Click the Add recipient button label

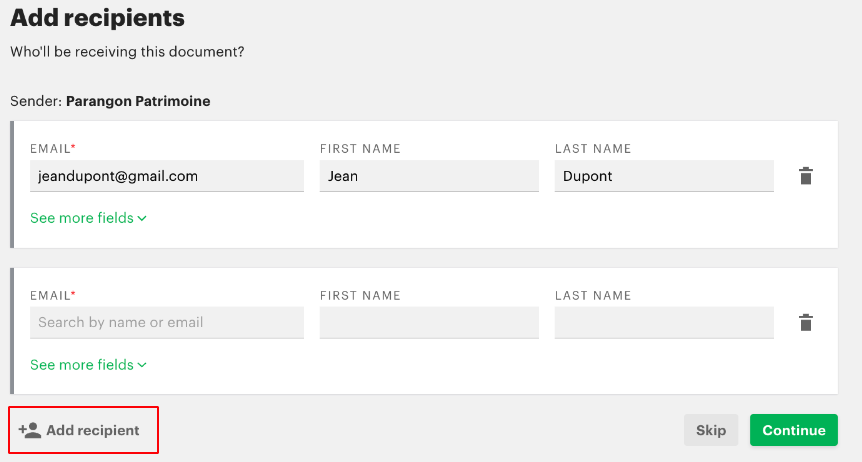point(93,430)
